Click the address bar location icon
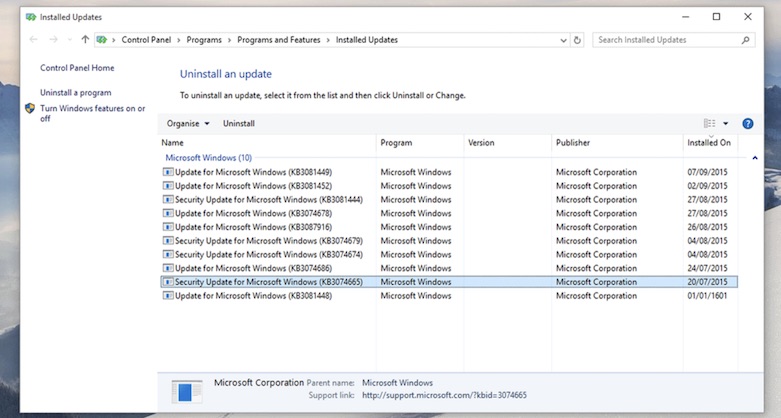Screen dimensions: 781x418 [102, 40]
